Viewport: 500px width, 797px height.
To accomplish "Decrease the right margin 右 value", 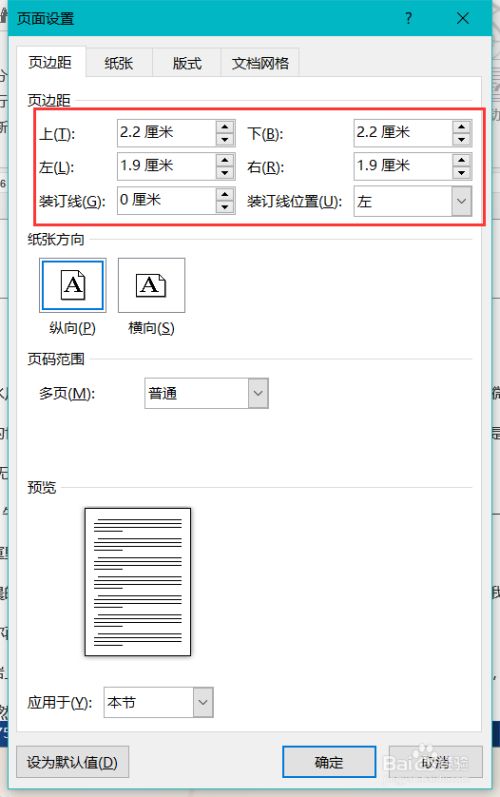I will click(x=461, y=173).
